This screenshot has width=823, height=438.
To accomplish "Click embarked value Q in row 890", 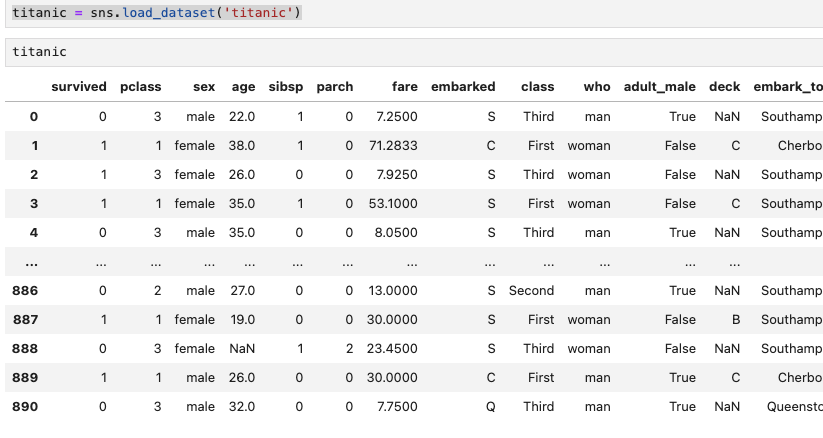I will click(x=491, y=407).
